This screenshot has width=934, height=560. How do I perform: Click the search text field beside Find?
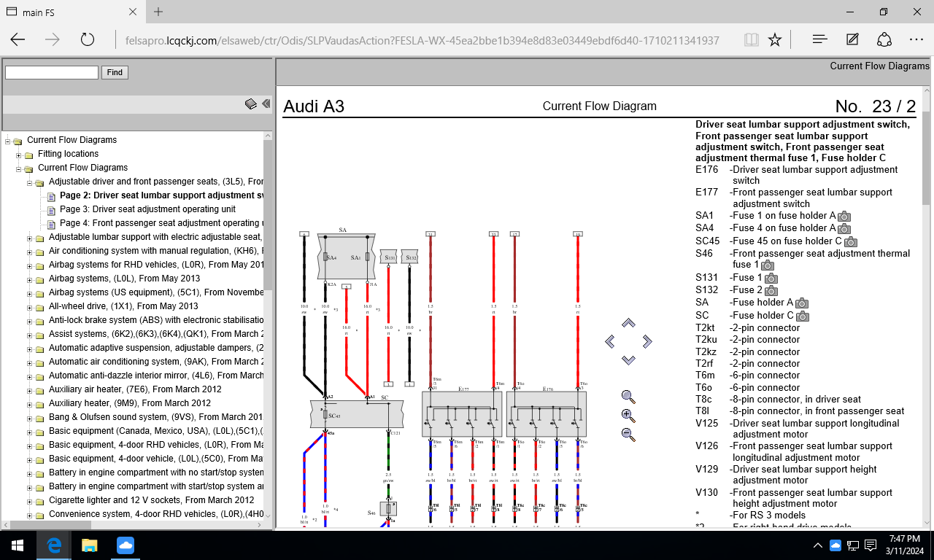[52, 72]
